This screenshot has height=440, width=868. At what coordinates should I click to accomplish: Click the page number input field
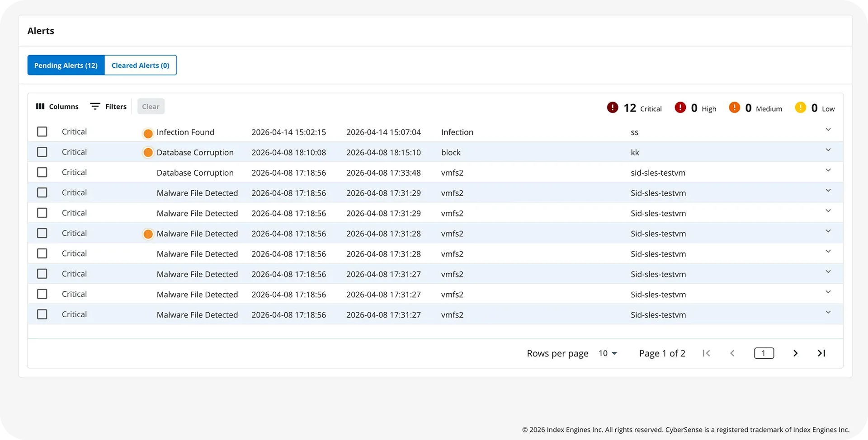tap(764, 353)
